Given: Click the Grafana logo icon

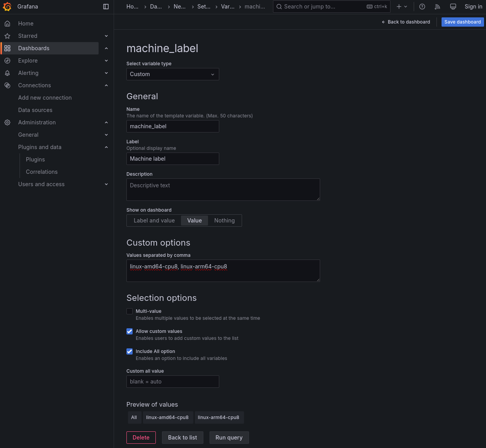Looking at the screenshot, I should tap(7, 7).
